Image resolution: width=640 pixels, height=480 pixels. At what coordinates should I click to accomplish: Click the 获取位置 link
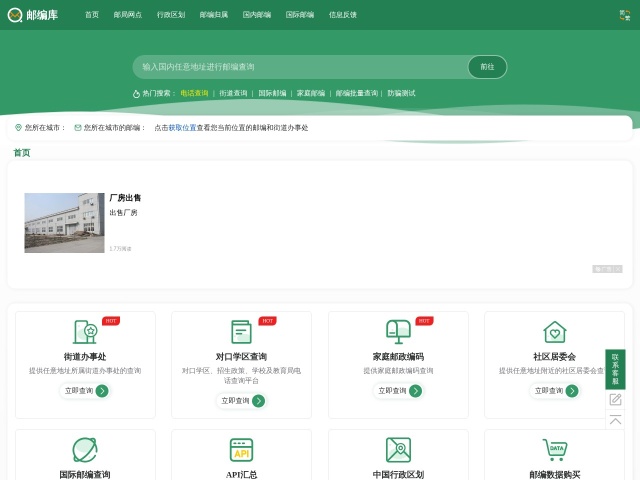coord(182,128)
